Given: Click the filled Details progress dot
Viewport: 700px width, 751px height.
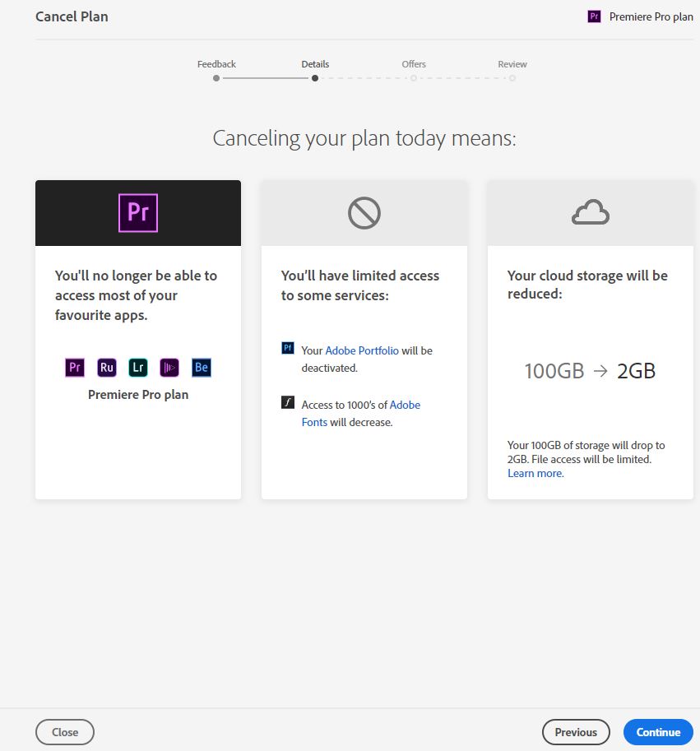Looking at the screenshot, I should (315, 78).
